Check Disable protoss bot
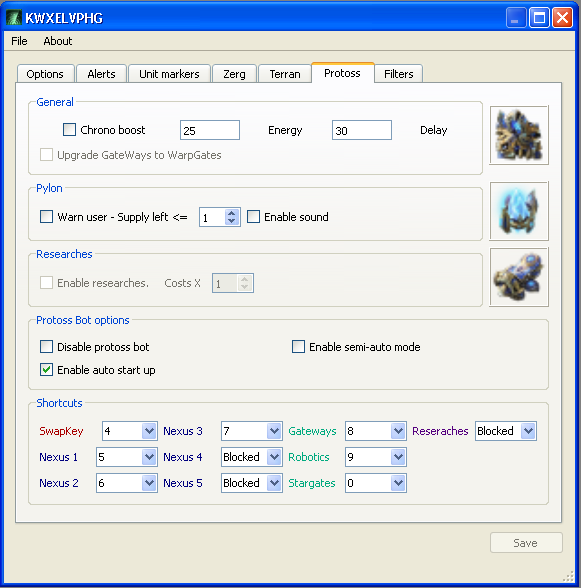This screenshot has width=581, height=588. (47, 346)
